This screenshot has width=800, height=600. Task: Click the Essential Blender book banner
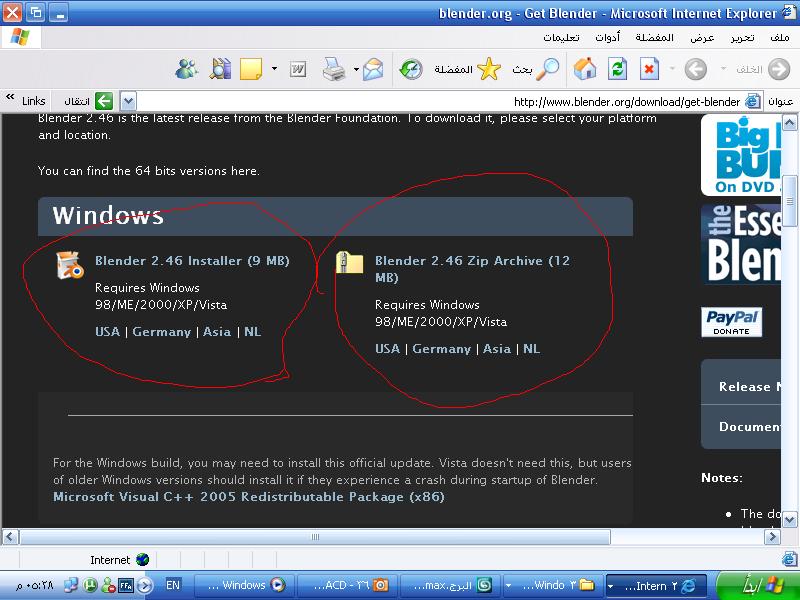741,244
